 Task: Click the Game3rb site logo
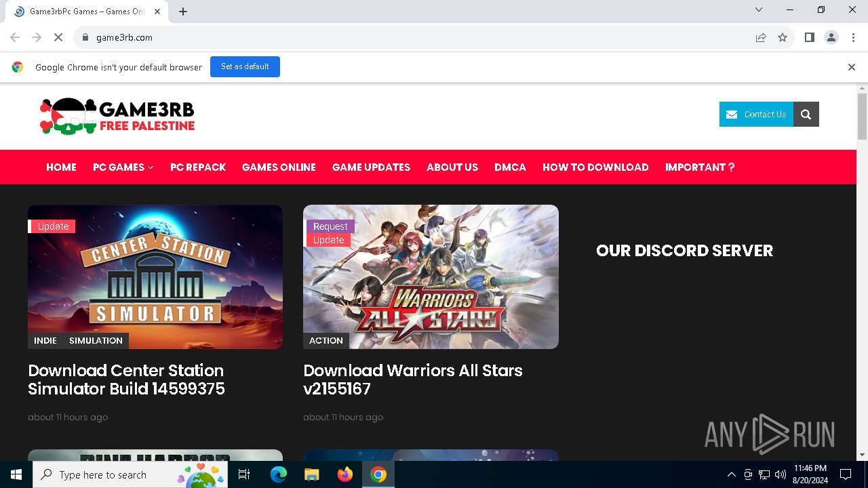(x=117, y=116)
